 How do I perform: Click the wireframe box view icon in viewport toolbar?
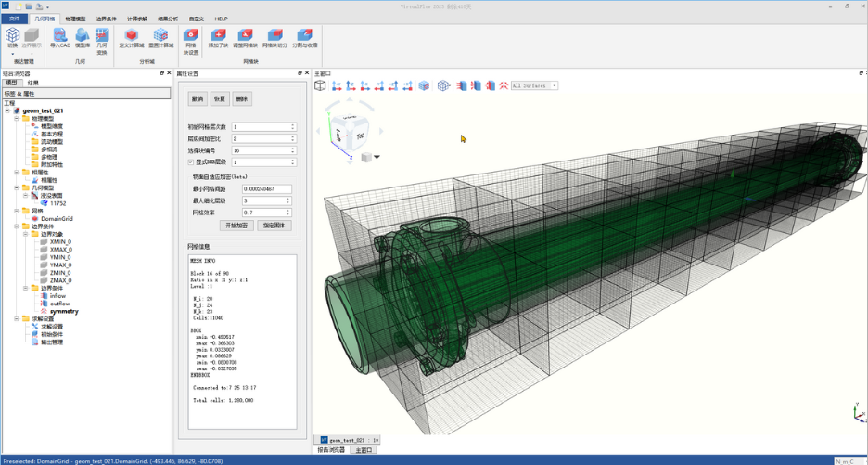click(320, 85)
